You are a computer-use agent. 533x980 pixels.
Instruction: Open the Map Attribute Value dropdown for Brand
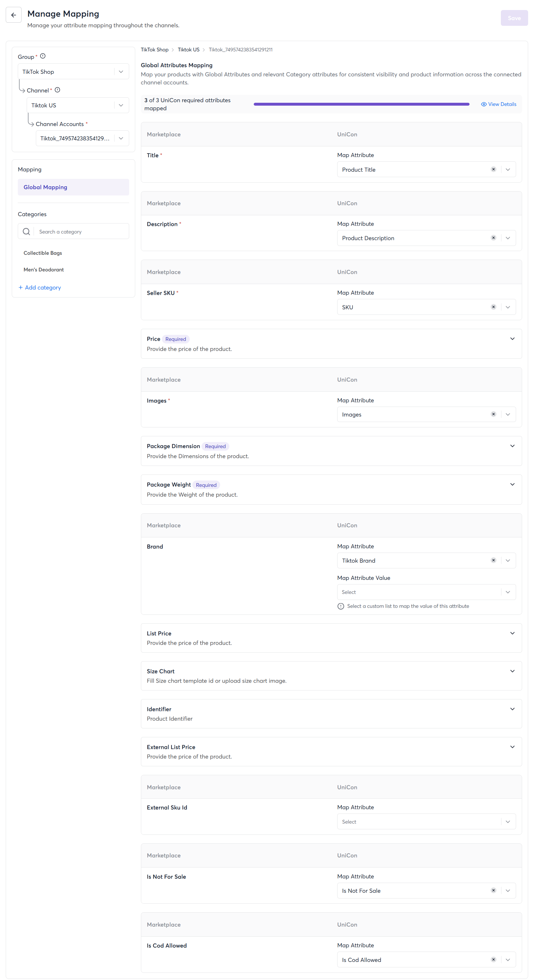pyautogui.click(x=426, y=592)
